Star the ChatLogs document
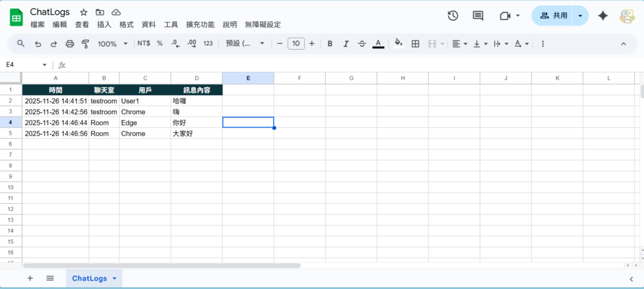 click(84, 12)
